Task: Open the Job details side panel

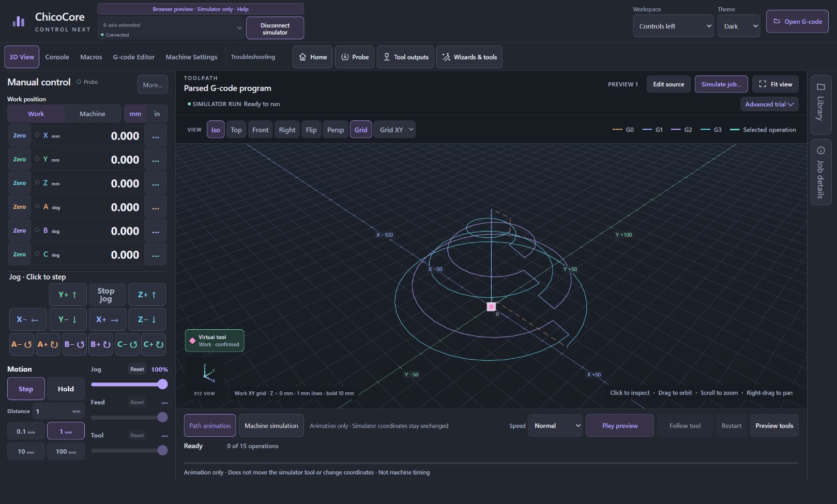Action: (820, 172)
